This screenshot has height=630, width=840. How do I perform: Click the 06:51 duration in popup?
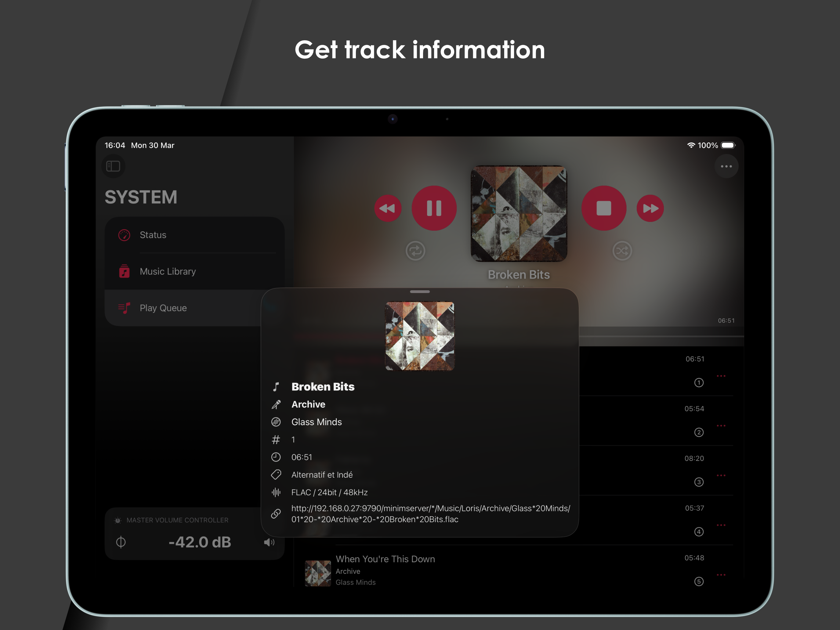pyautogui.click(x=302, y=457)
